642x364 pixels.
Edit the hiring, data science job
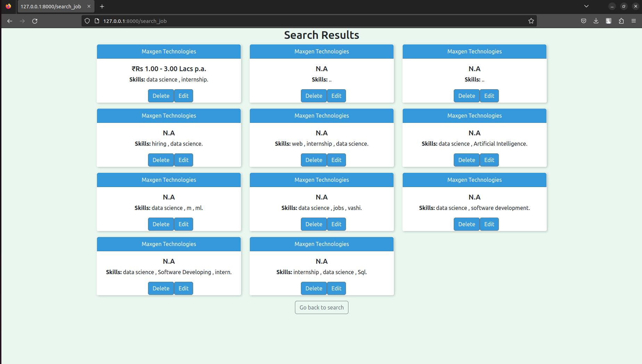point(183,160)
